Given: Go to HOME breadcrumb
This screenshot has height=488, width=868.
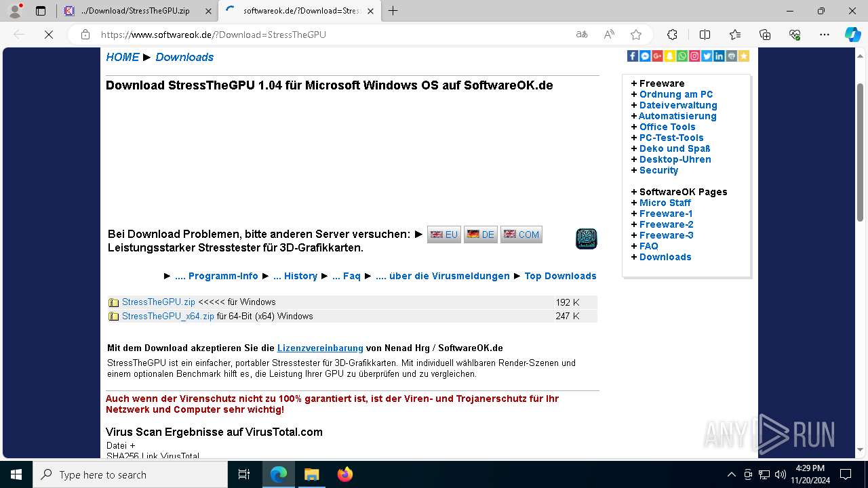Looking at the screenshot, I should point(123,57).
